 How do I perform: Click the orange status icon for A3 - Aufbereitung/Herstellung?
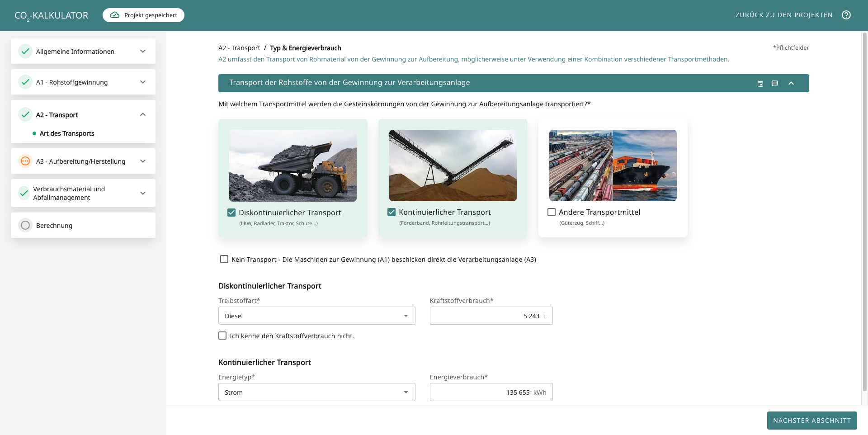click(x=25, y=161)
